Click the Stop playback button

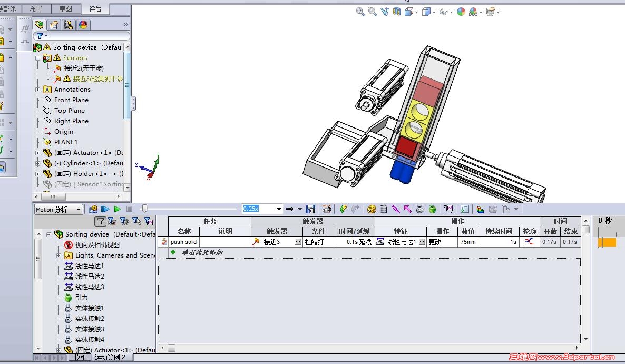click(129, 209)
